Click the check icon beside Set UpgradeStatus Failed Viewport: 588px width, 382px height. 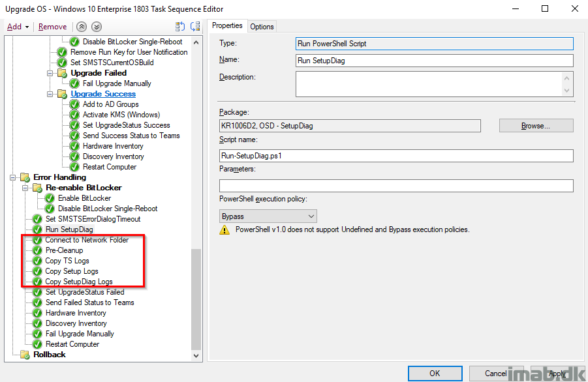click(x=37, y=292)
